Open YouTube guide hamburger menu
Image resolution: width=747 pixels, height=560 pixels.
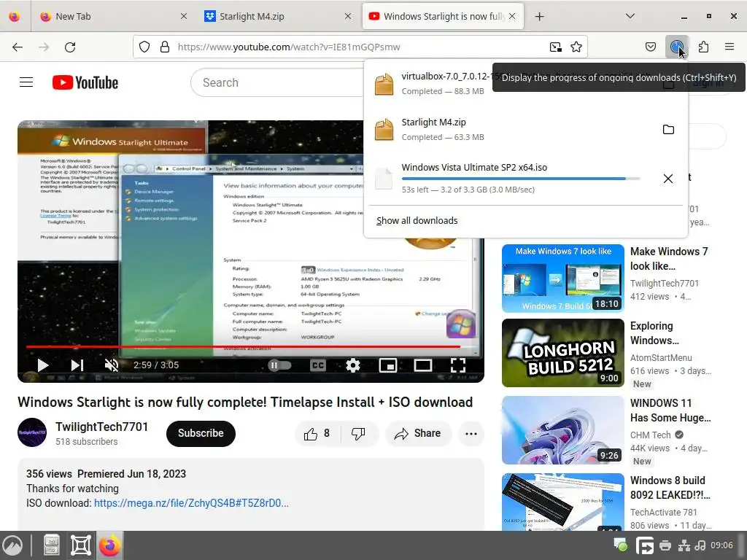(x=26, y=82)
